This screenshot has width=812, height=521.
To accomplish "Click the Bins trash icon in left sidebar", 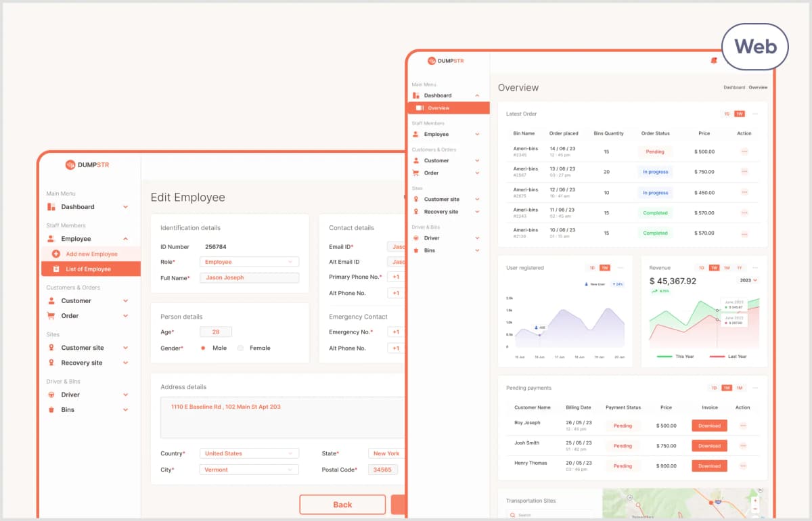I will [51, 410].
